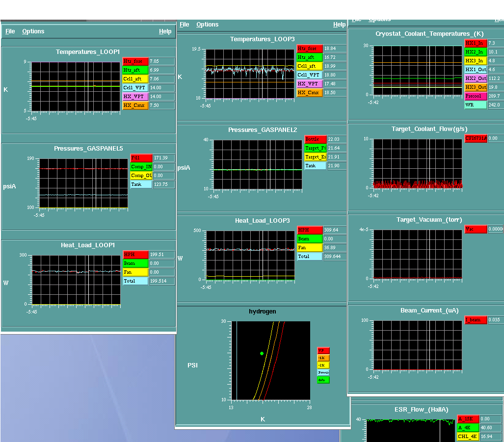Open File menu in the Temperatures_LOOP3 window
The image size is (504, 442).
184,25
